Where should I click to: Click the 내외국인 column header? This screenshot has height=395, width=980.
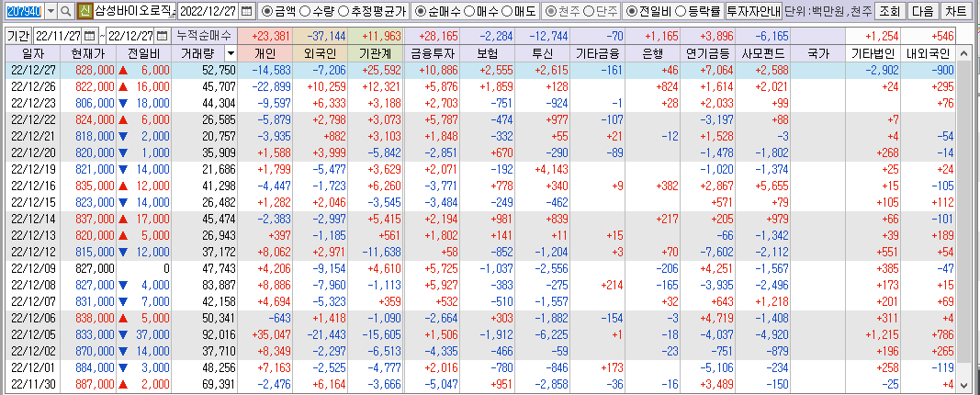[x=929, y=54]
